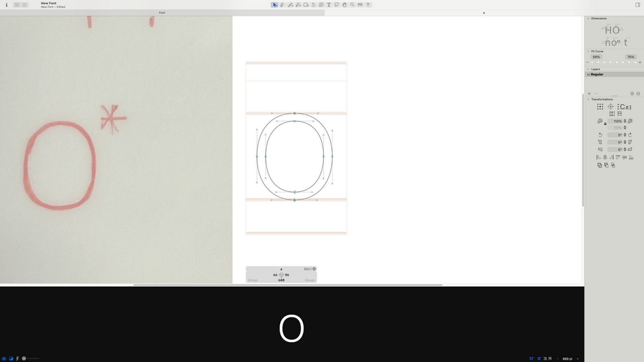Select the Text tool in toolbar
This screenshot has width=644, height=362.
pyautogui.click(x=329, y=5)
